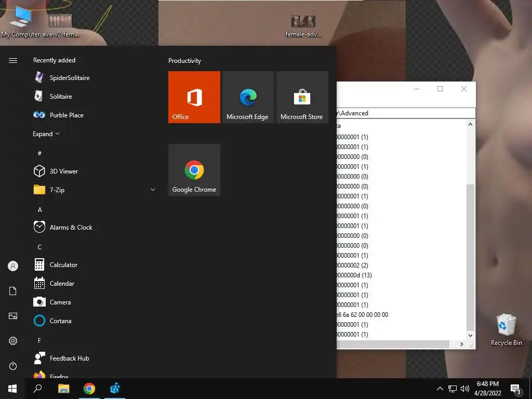Select the binary value '6a 62 00 00 00 00'

[x=362, y=314]
